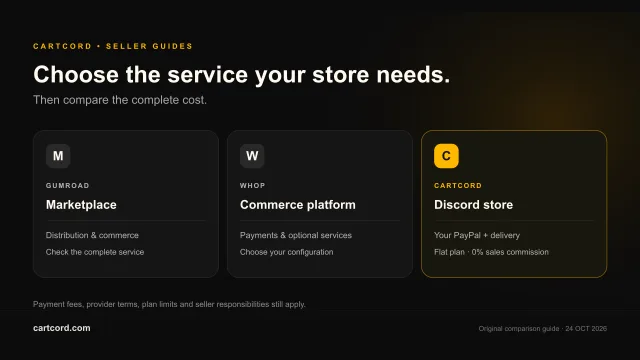Viewport: 640px width, 360px height.
Task: Click the yellow CARTCORD card label
Action: (x=458, y=185)
